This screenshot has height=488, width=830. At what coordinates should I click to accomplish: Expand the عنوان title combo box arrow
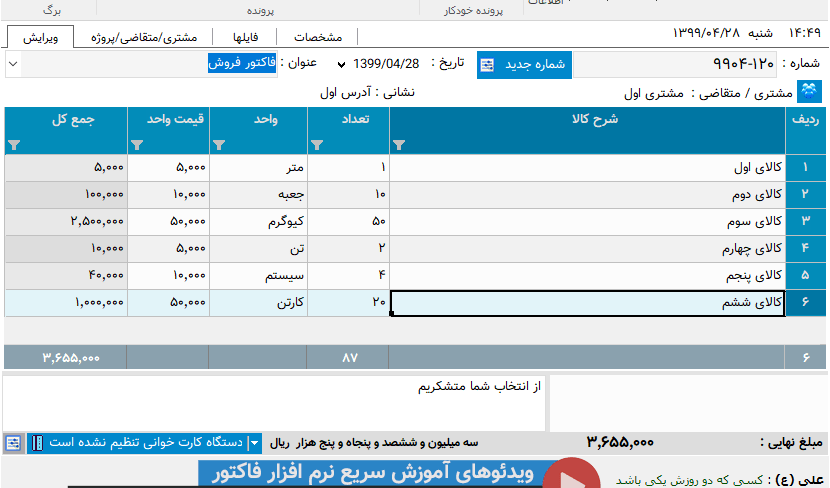(13, 64)
